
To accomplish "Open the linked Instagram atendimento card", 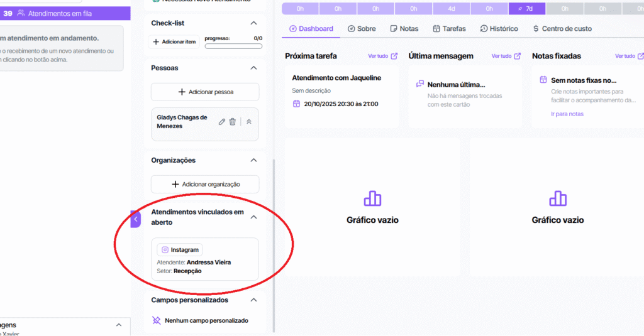I will [205, 259].
